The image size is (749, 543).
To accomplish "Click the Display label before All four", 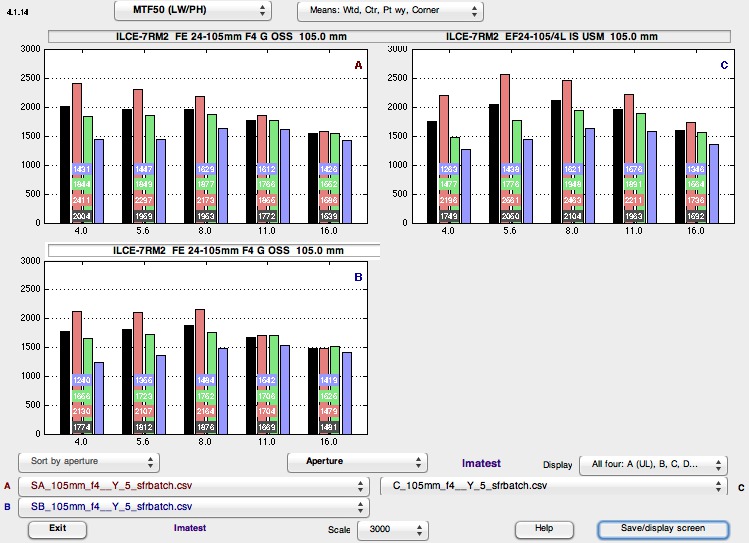I will coord(557,465).
